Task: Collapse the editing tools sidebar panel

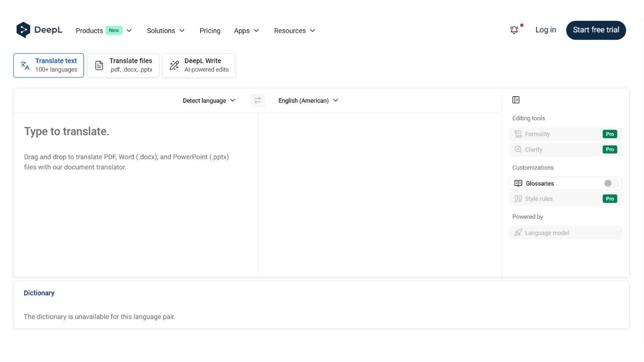Action: coord(516,100)
